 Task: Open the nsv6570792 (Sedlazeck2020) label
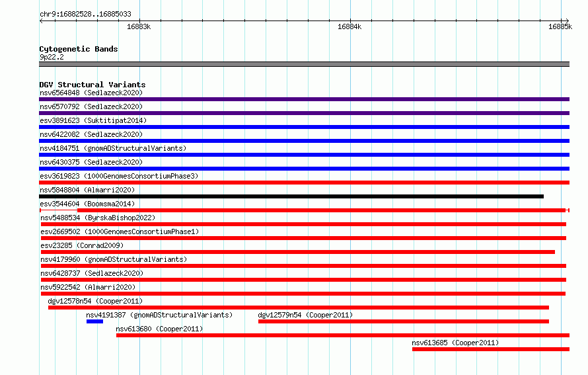(91, 106)
